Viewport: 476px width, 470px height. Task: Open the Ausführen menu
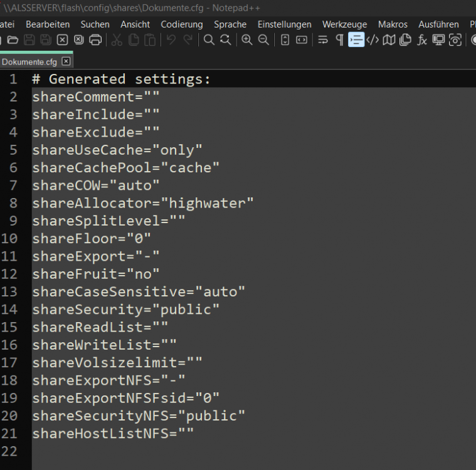point(438,24)
